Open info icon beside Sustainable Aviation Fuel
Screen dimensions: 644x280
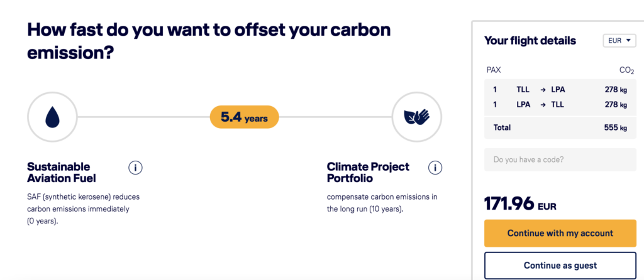[x=135, y=168]
